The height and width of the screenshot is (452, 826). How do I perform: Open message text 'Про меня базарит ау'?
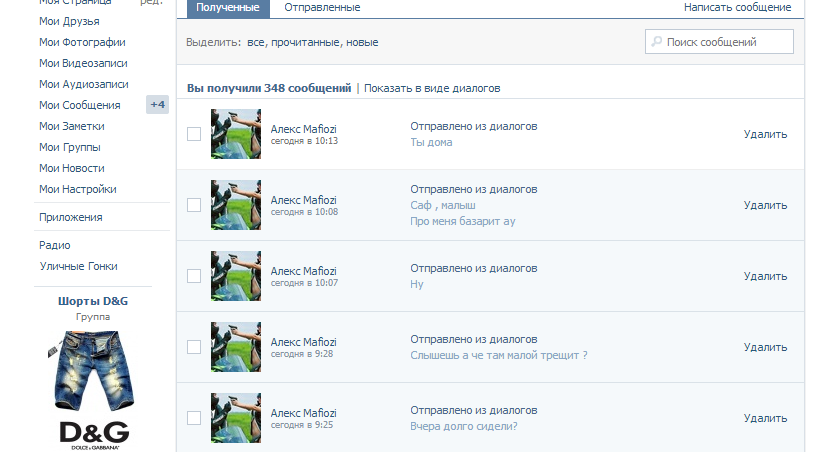coord(463,221)
